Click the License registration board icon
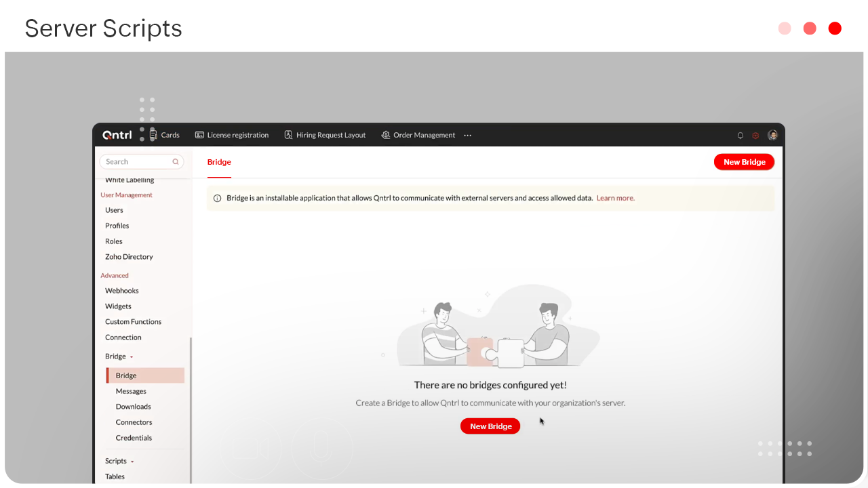 click(x=199, y=135)
